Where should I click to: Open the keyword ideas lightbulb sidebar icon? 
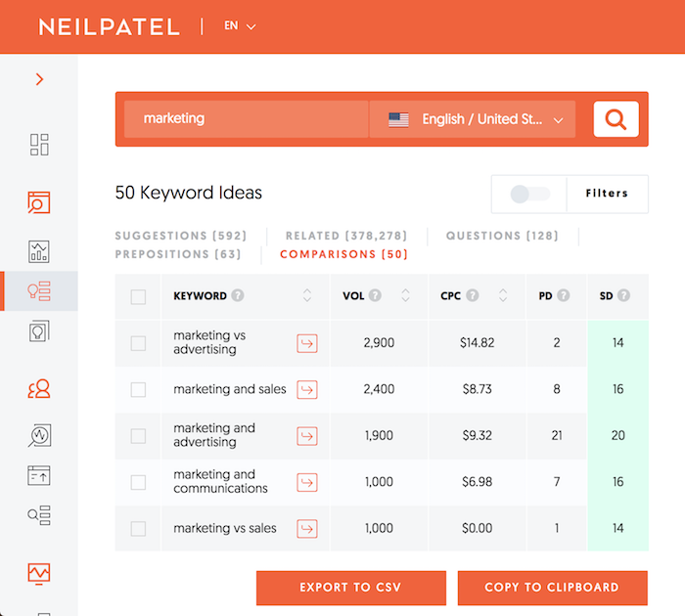coord(39,291)
